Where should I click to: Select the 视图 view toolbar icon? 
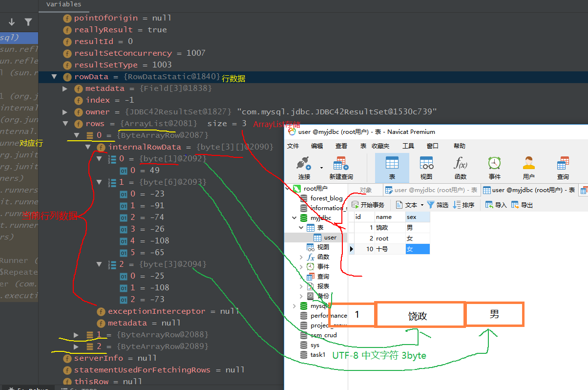click(x=426, y=164)
